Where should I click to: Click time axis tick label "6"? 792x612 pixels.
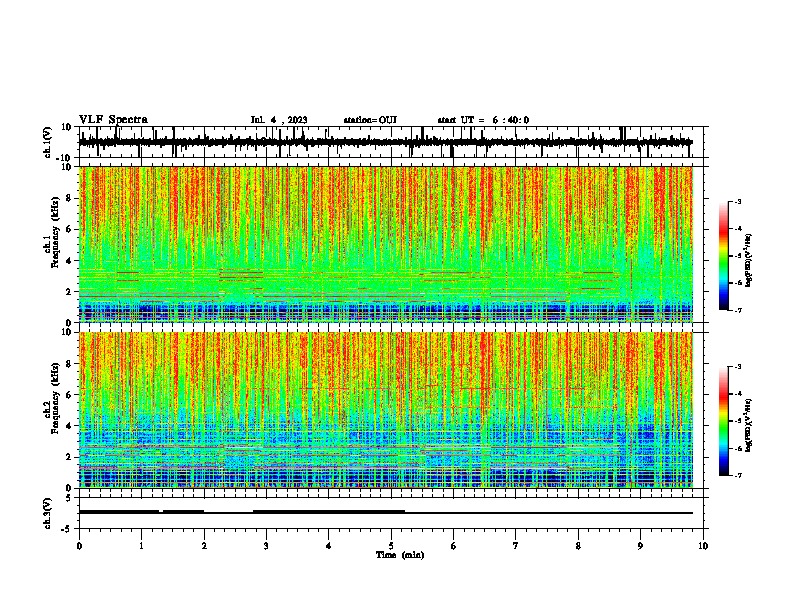point(454,546)
